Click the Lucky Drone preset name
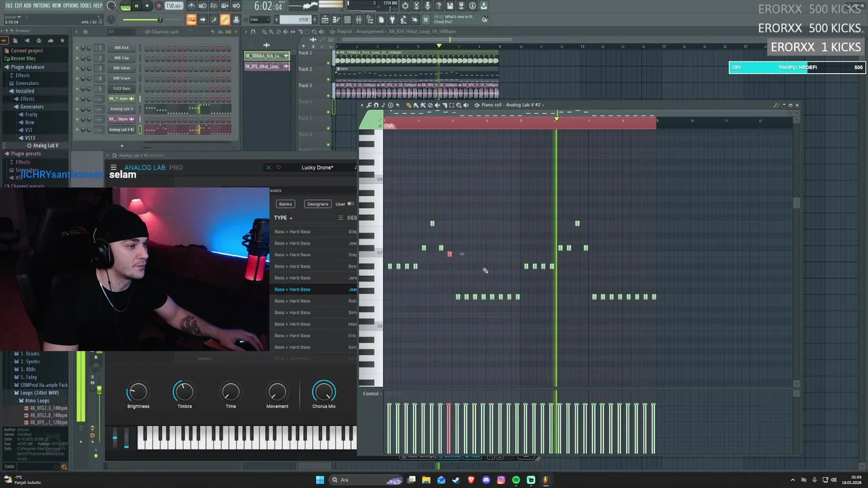868x488 pixels. click(317, 167)
